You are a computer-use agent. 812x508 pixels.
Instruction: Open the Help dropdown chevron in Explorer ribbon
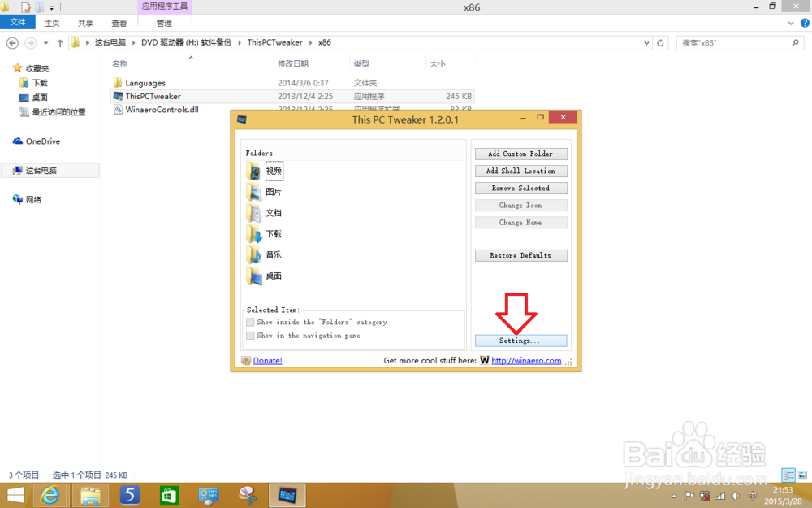point(793,23)
